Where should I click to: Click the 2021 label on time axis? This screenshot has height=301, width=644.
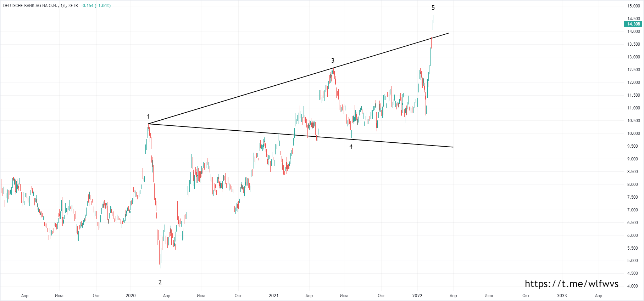coord(273,296)
